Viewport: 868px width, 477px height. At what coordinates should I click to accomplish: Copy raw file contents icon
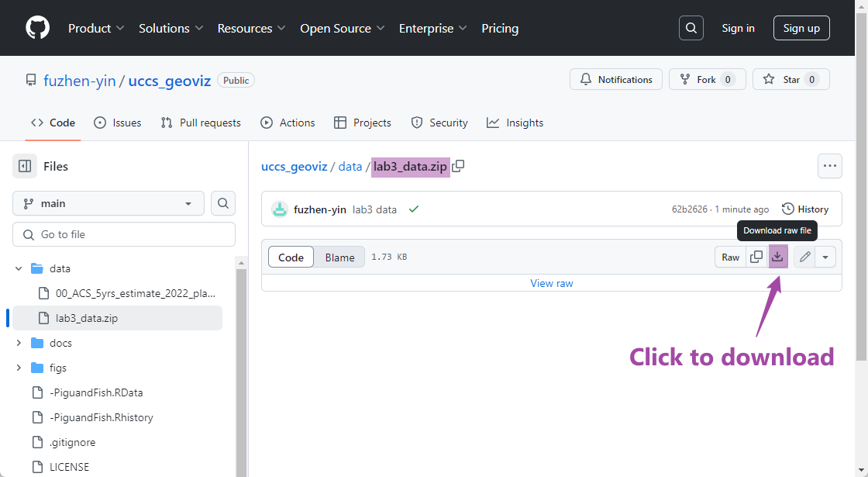click(x=756, y=257)
